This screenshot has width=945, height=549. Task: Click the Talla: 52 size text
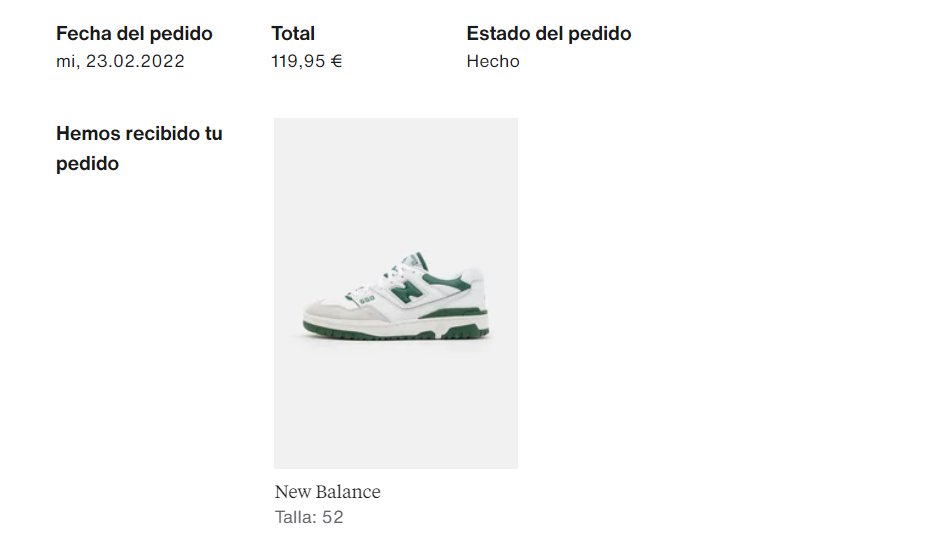[309, 517]
